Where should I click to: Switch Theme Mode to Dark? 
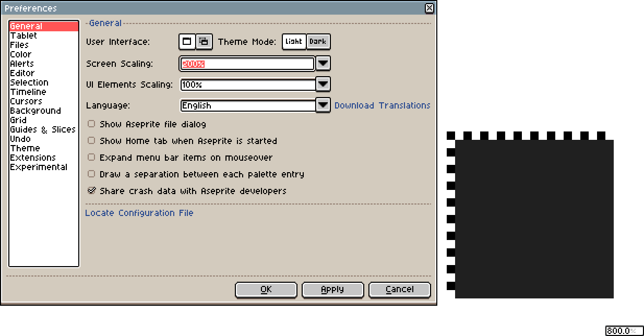coord(318,42)
